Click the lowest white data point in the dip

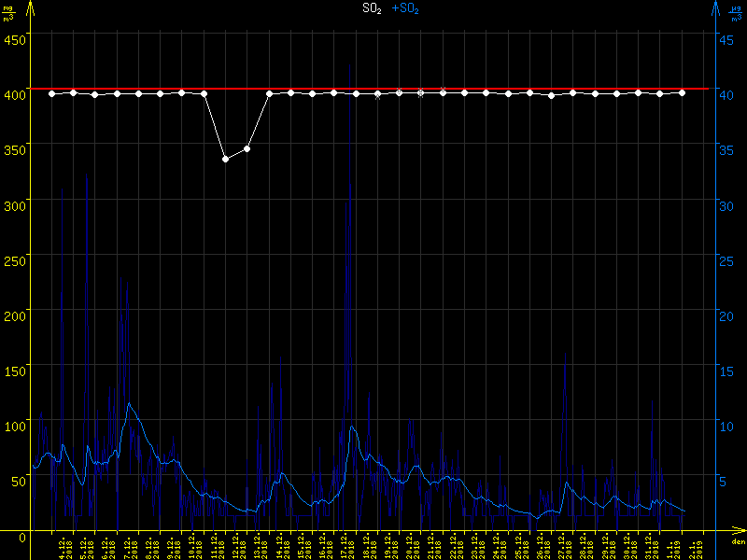[225, 160]
